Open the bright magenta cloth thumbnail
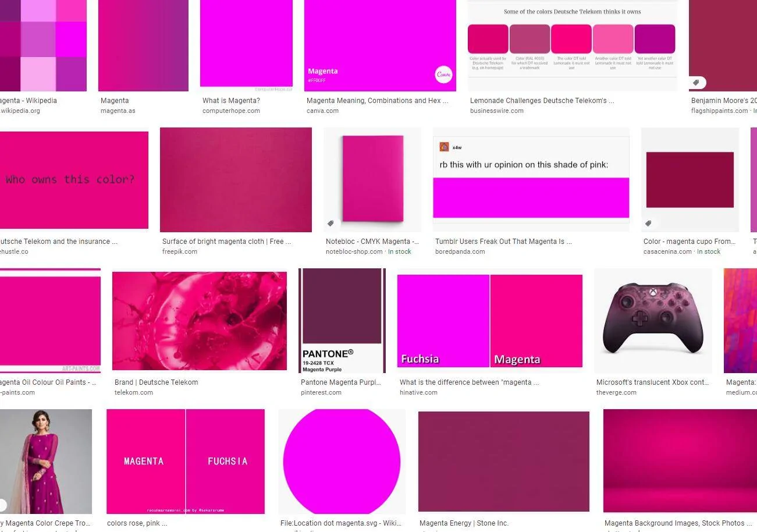 pos(236,180)
